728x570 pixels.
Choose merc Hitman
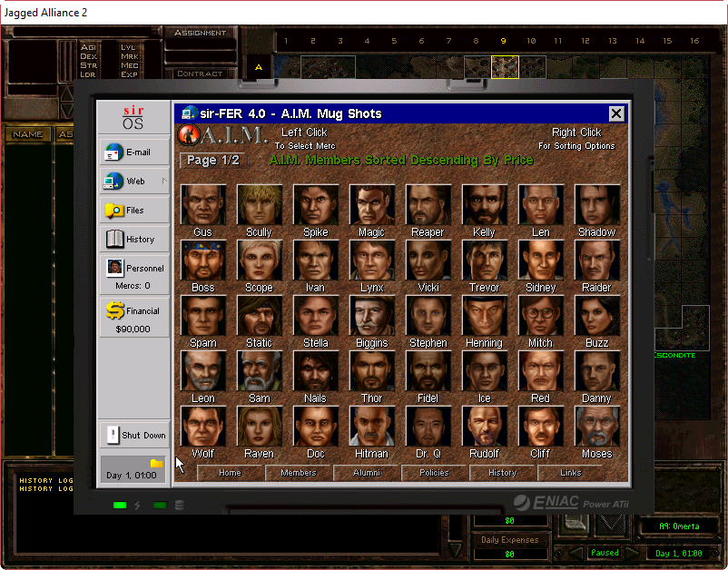pos(372,426)
